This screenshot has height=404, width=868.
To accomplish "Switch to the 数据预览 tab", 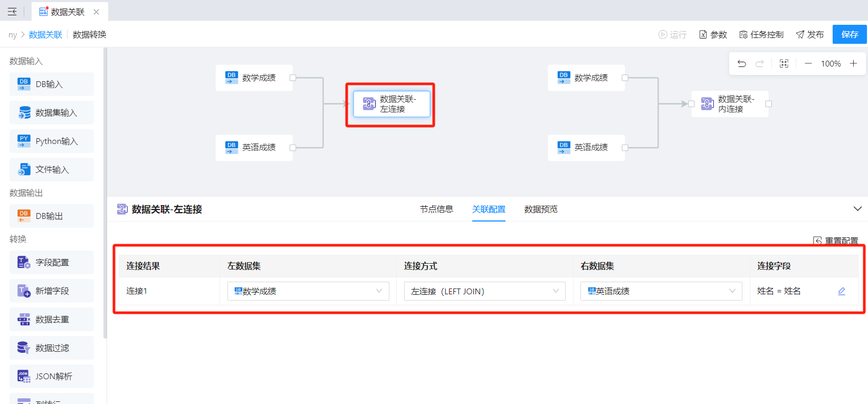I will [x=541, y=209].
